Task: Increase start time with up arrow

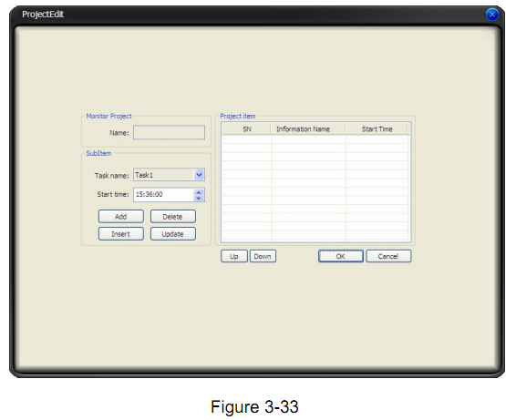Action: [199, 192]
